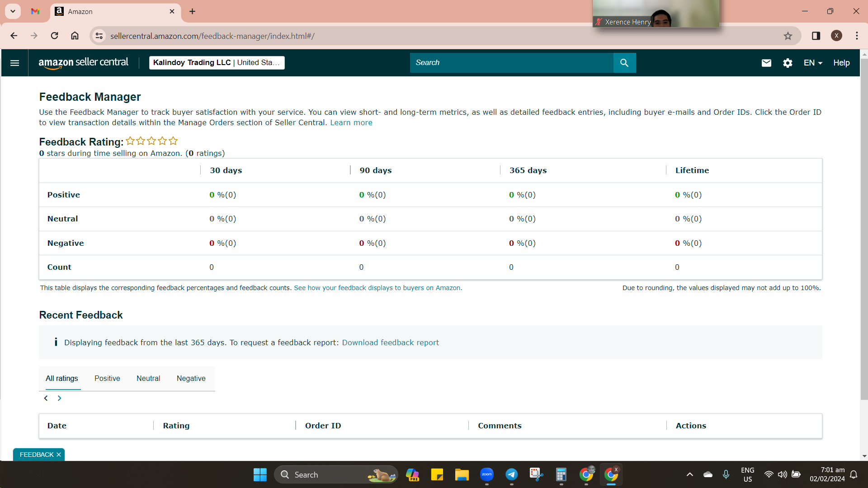Open the Gmail pinned tab
Screen dimensions: 868x488
pos(35,12)
